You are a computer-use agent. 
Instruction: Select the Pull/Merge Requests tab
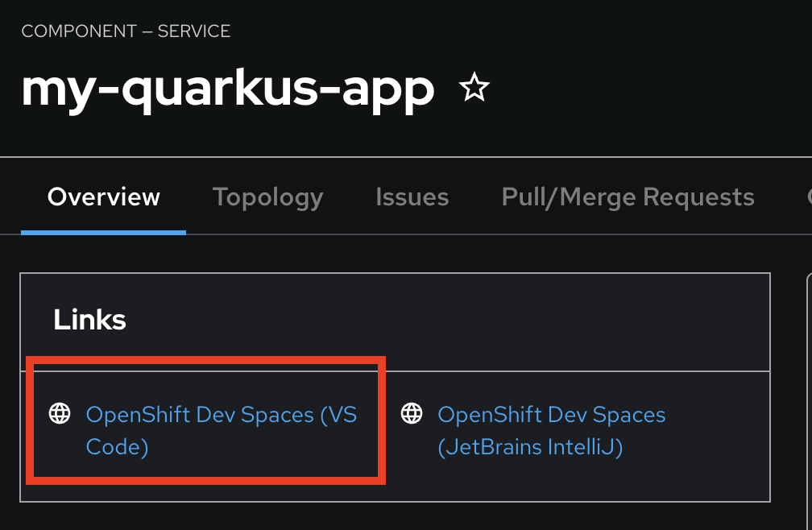tap(628, 197)
